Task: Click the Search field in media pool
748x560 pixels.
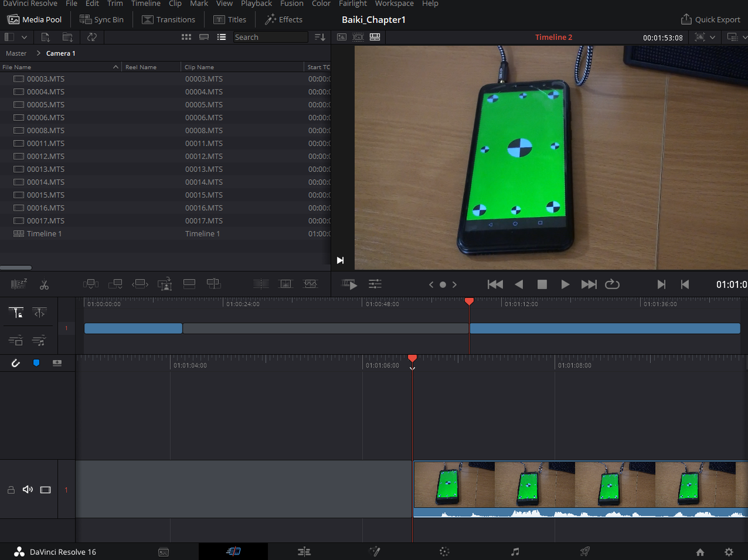Action: click(x=271, y=37)
